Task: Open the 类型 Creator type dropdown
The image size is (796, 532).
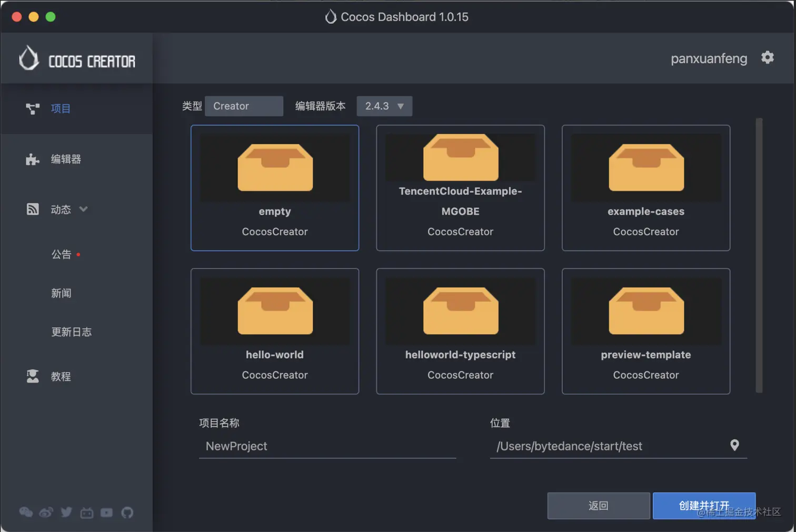Action: (x=244, y=106)
